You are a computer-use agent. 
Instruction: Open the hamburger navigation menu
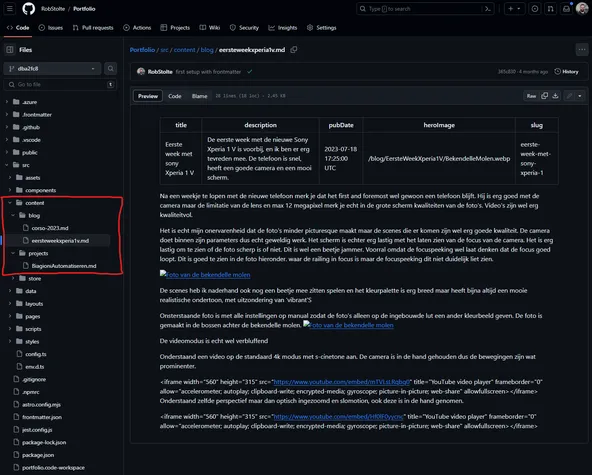(x=10, y=8)
